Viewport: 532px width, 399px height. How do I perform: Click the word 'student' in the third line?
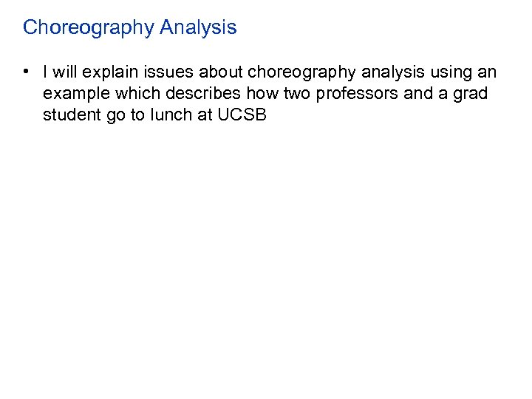point(72,116)
